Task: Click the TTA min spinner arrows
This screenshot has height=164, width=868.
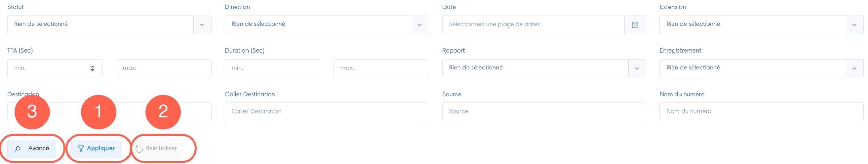Action: click(92, 68)
